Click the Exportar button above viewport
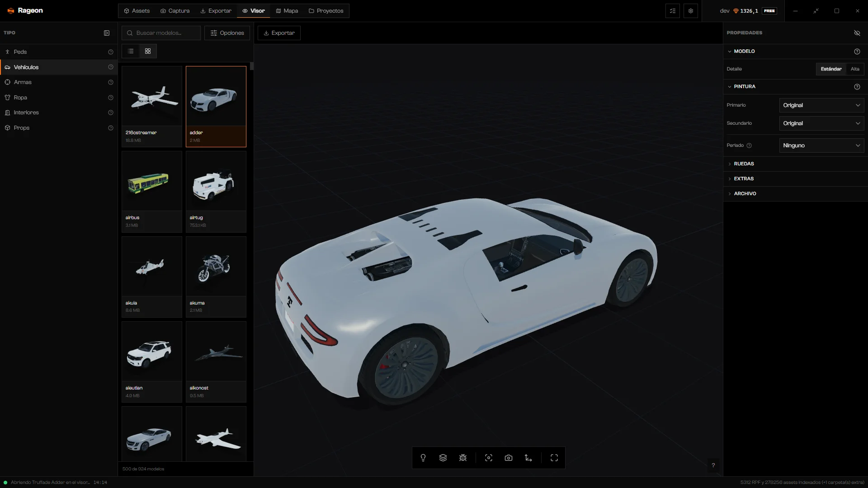Screen dimensions: 868x488 coord(279,33)
